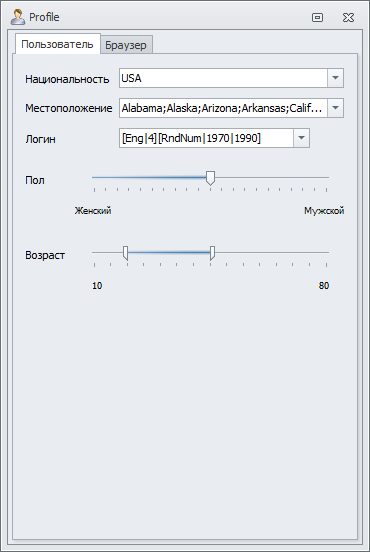
Task: Close the Profile window
Action: coord(348,17)
